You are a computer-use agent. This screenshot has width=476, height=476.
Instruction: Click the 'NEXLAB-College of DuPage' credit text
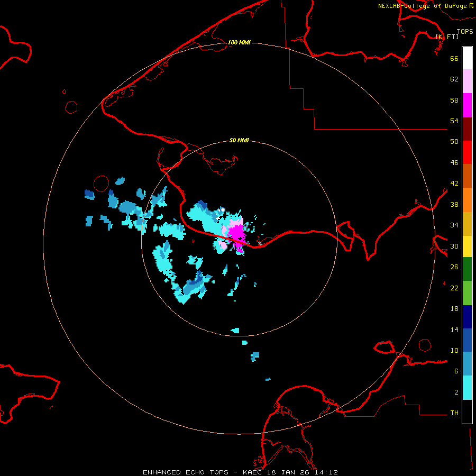pyautogui.click(x=423, y=6)
